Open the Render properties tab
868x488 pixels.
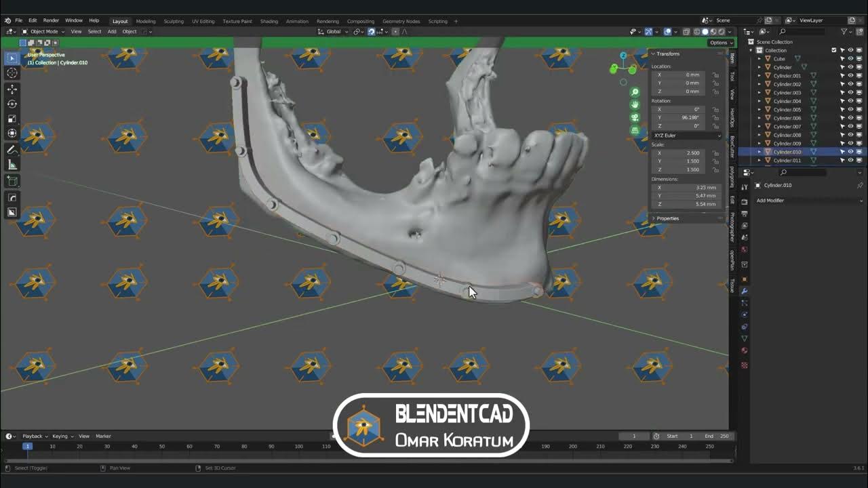tap(744, 201)
